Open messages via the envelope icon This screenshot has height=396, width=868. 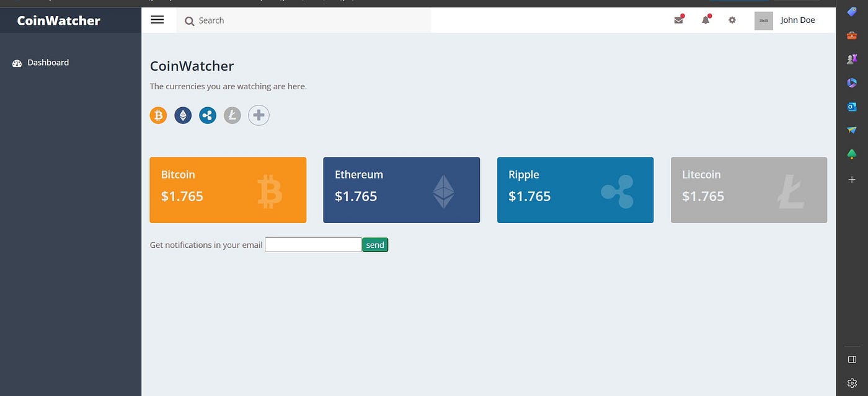tap(678, 20)
